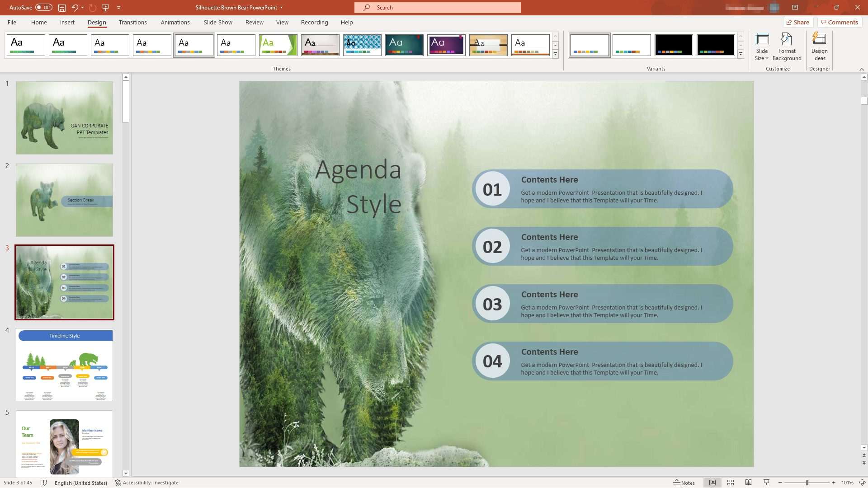This screenshot has height=488, width=868.
Task: Open English (United States) language settings
Action: point(81,483)
